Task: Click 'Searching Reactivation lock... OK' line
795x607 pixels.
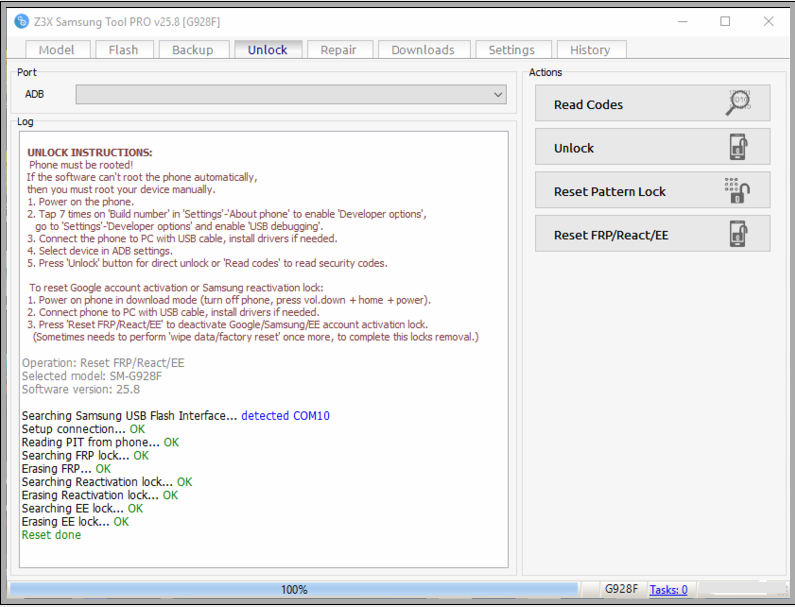Action: pyautogui.click(x=107, y=482)
